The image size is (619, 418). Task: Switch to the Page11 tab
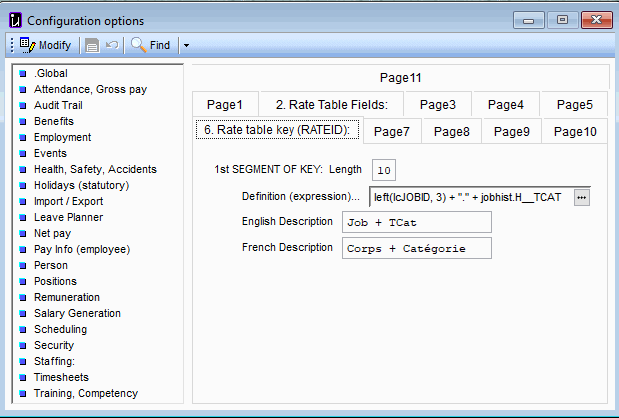point(400,77)
